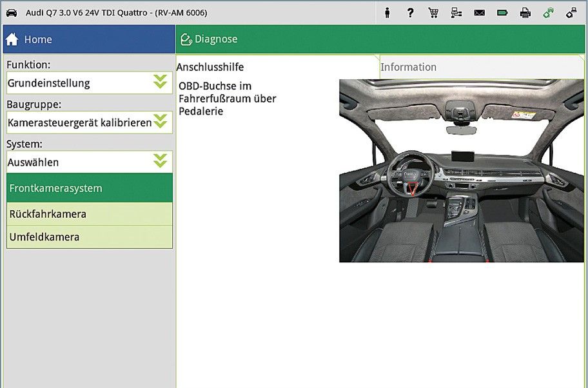Viewport: 588px width, 388px height.
Task: Click the device-to-PC connection icon
Action: pyautogui.click(x=571, y=12)
